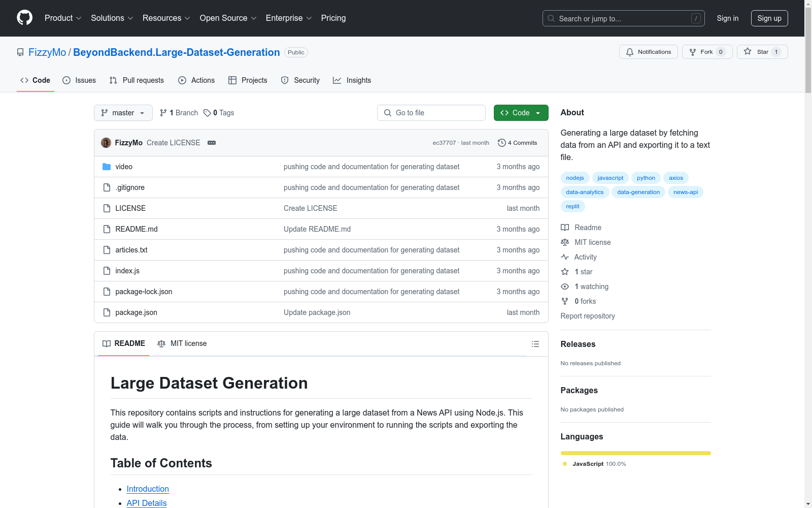
Task: Click the JavaScript language bar
Action: (x=636, y=453)
